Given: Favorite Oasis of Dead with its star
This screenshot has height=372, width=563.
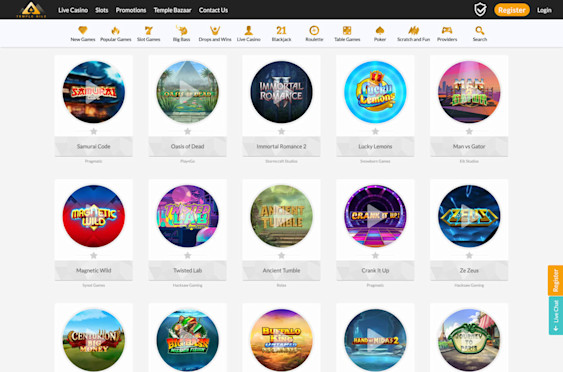Looking at the screenshot, I should pos(187,131).
